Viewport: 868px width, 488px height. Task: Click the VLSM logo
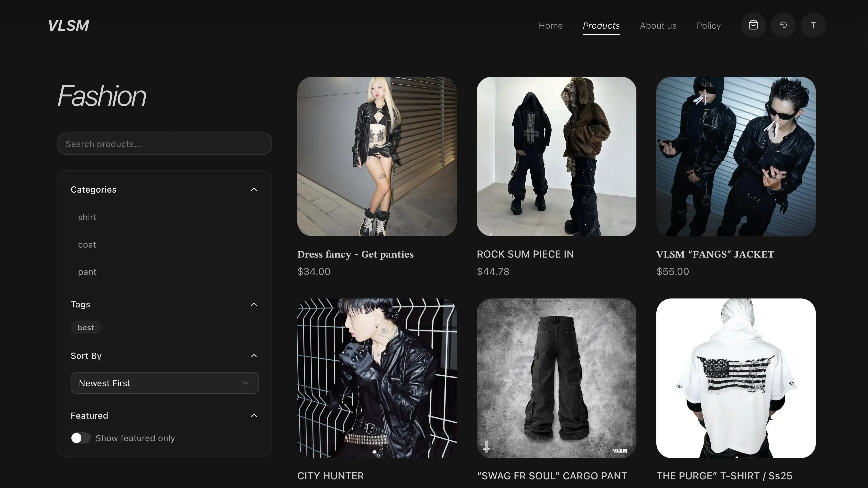[69, 26]
